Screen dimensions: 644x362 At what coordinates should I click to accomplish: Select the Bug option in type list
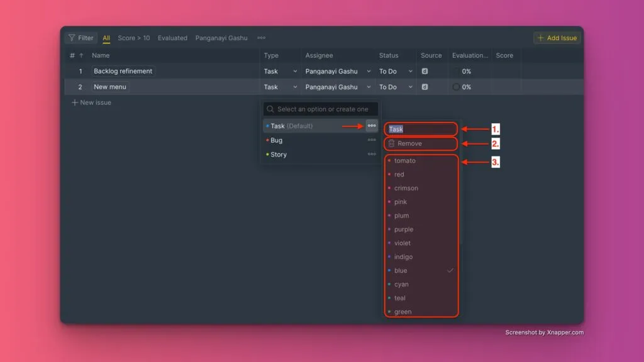pos(277,140)
